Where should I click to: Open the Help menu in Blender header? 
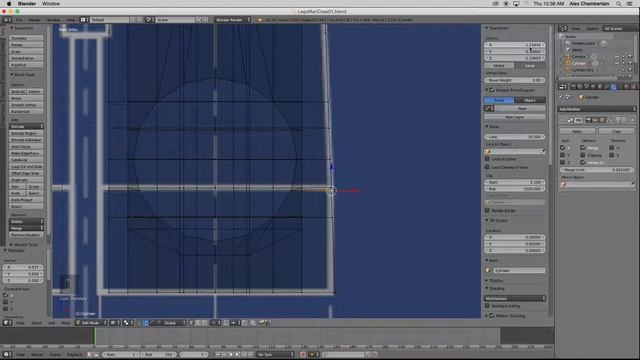pos(71,20)
